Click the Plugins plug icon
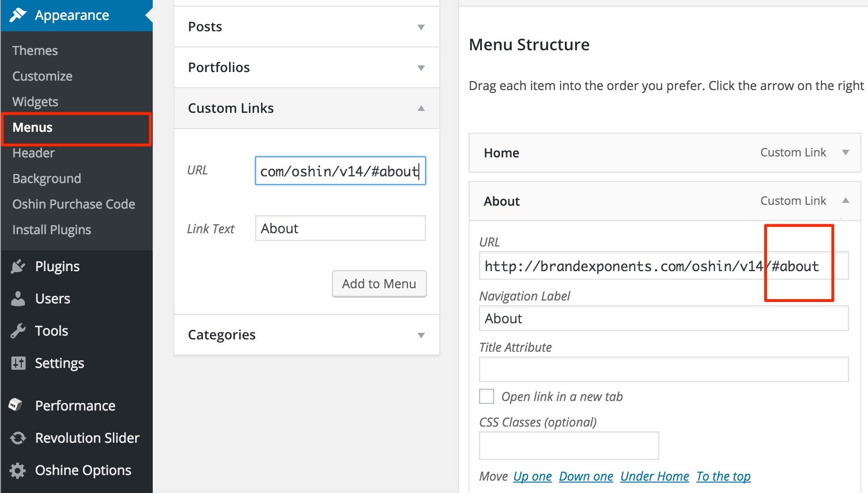Image resolution: width=868 pixels, height=493 pixels. [x=18, y=266]
